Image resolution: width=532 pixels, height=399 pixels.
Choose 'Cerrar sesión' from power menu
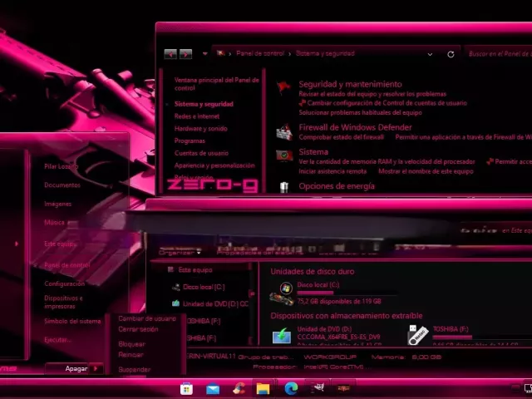(138, 329)
